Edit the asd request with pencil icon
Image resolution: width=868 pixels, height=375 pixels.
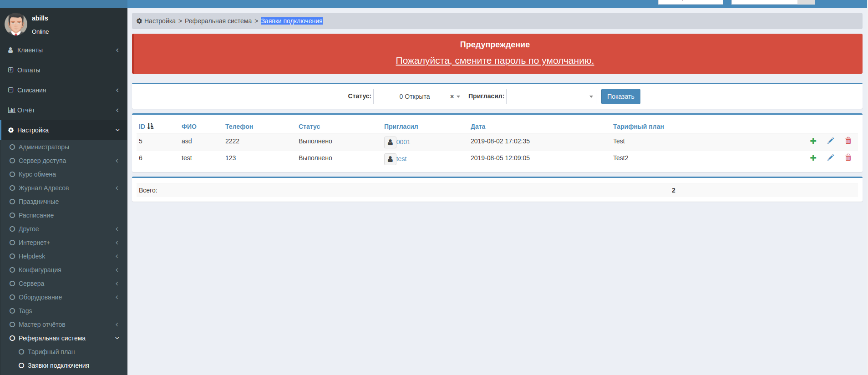coord(830,141)
